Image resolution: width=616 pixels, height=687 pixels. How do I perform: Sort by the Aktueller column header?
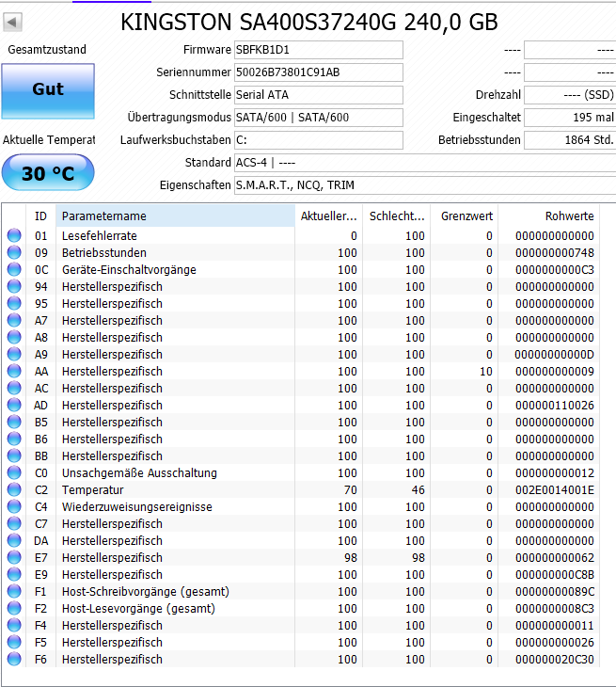click(329, 216)
